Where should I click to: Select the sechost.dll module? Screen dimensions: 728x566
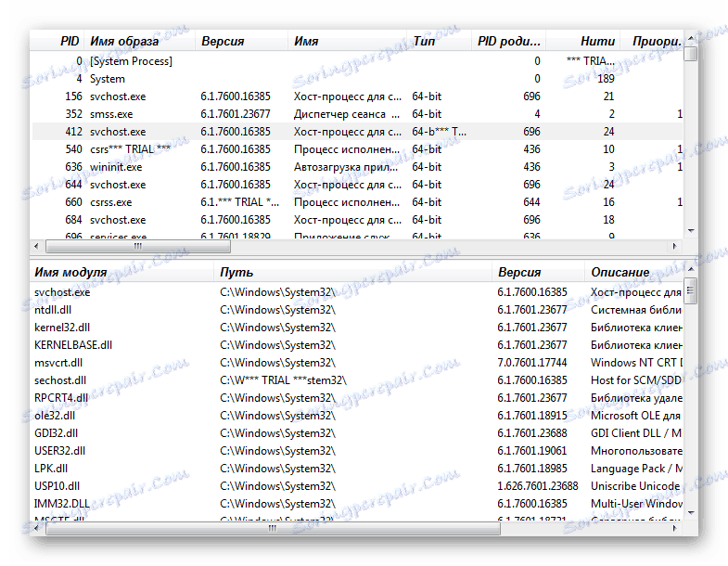[356, 380]
